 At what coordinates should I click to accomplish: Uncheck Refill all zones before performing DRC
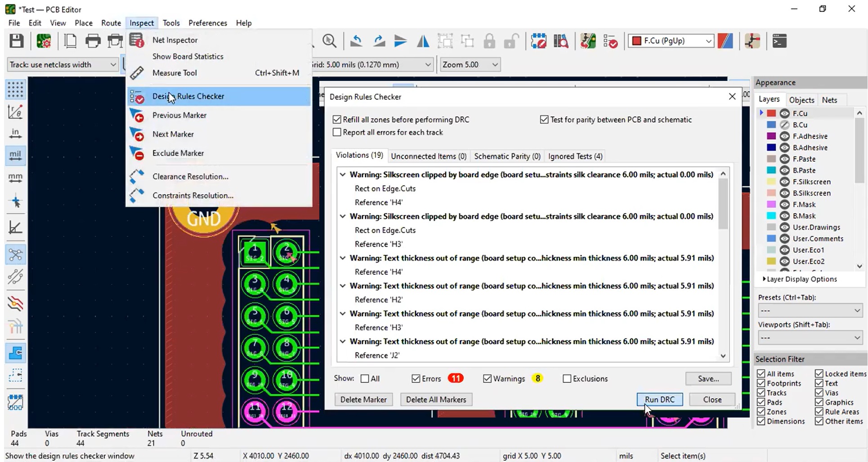tap(337, 119)
